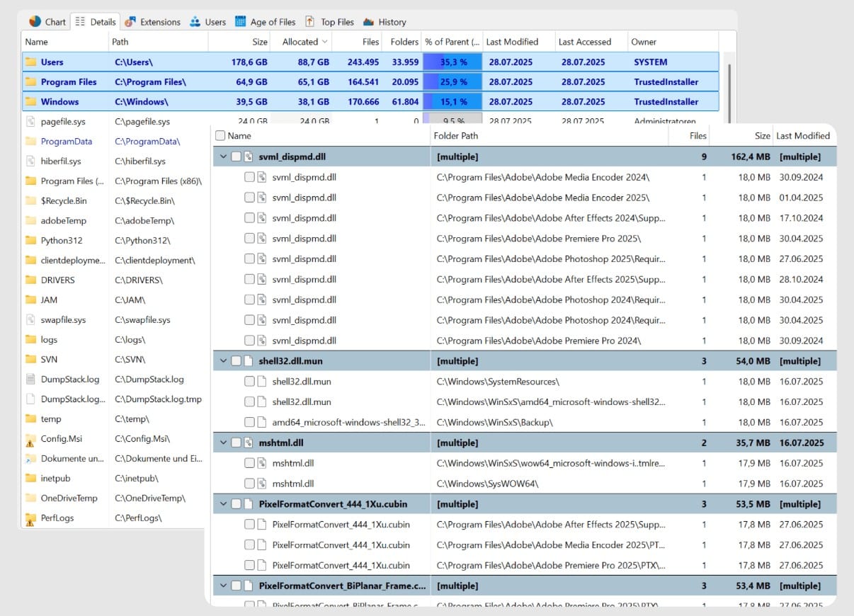This screenshot has width=854, height=616.
Task: Sort duplicates by Folder Path header
Action: tap(550, 136)
